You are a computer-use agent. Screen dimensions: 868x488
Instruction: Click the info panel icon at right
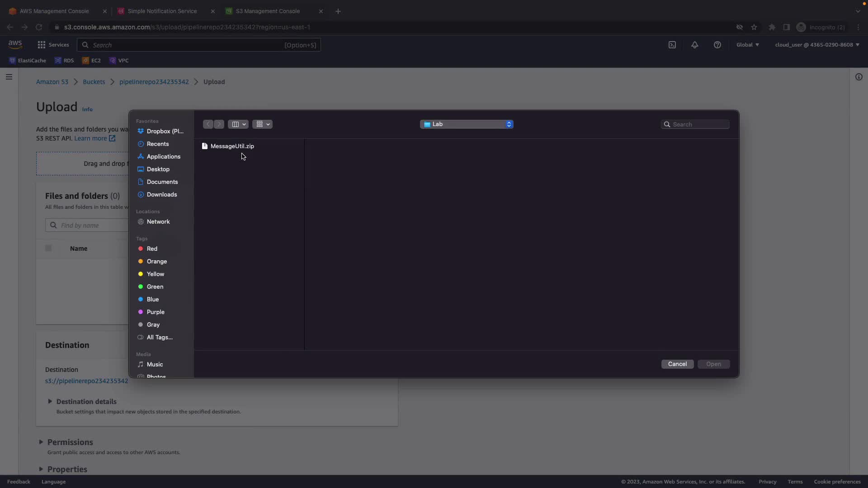[x=859, y=77]
